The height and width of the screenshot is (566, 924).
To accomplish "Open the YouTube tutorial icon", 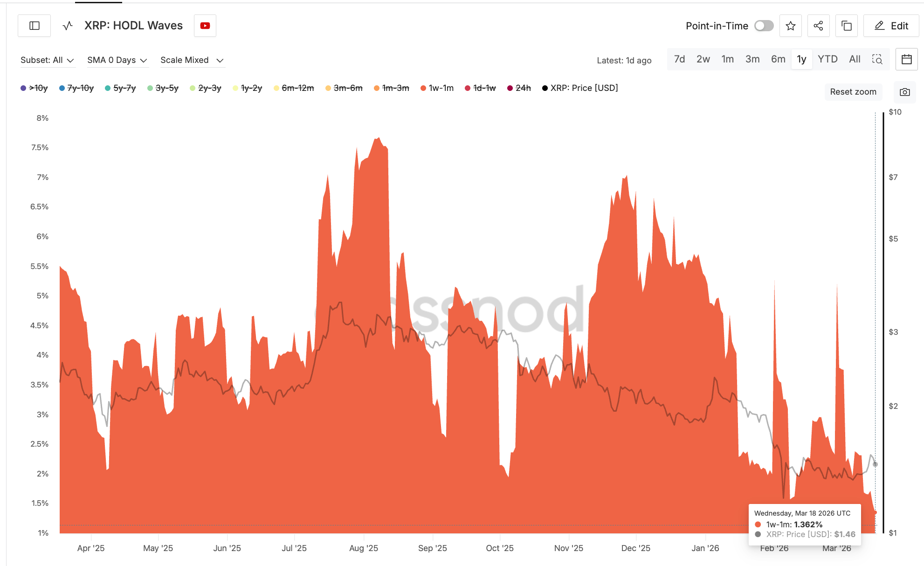I will pyautogui.click(x=205, y=26).
